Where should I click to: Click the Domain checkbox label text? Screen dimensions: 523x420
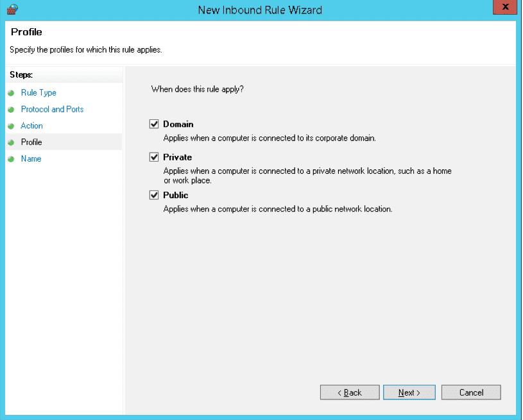[x=176, y=124]
